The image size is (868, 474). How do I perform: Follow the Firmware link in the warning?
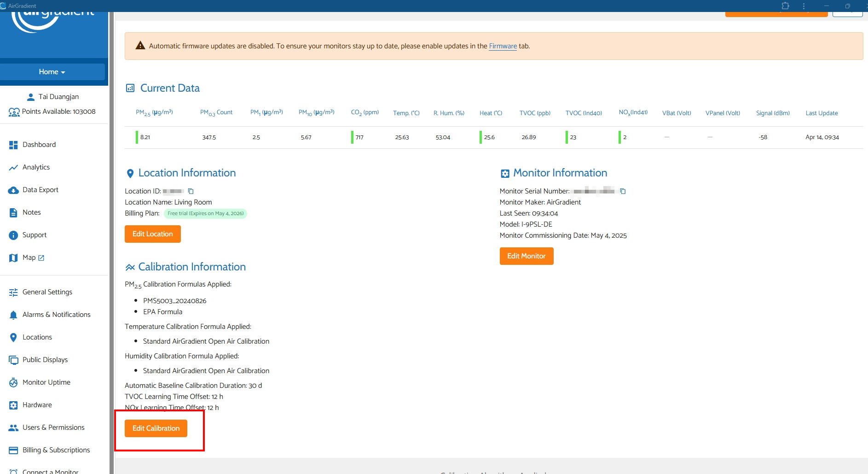503,46
